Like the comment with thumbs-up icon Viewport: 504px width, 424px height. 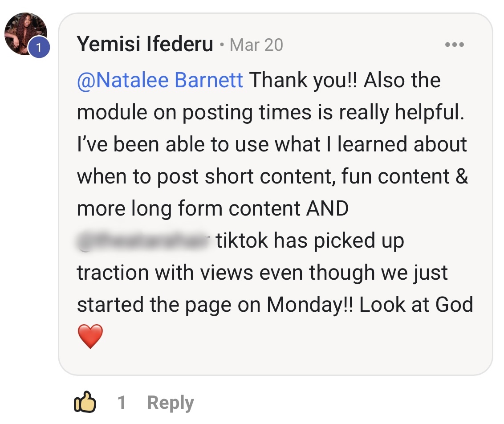click(85, 401)
